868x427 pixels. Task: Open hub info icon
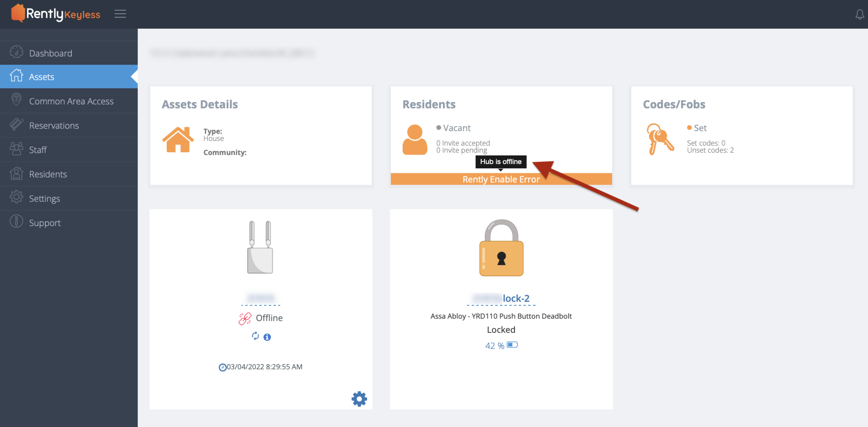267,337
